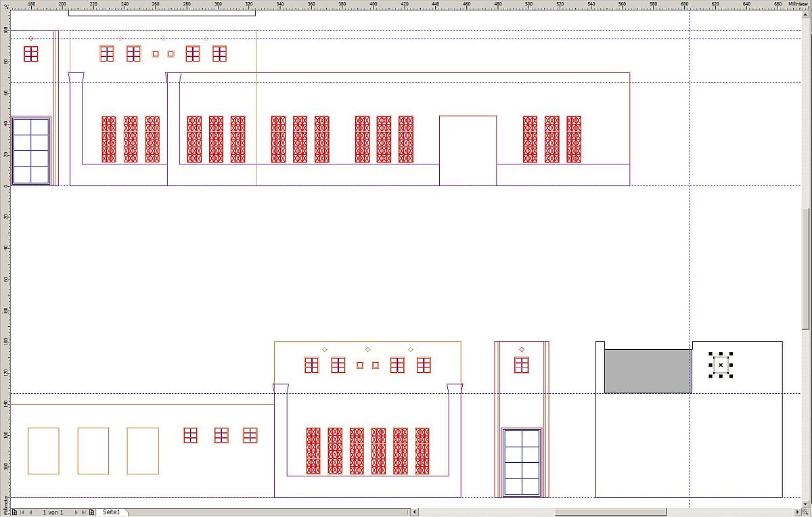Click the add page icon before Seite1 tab
Viewport: 812px width, 517px height.
[92, 512]
